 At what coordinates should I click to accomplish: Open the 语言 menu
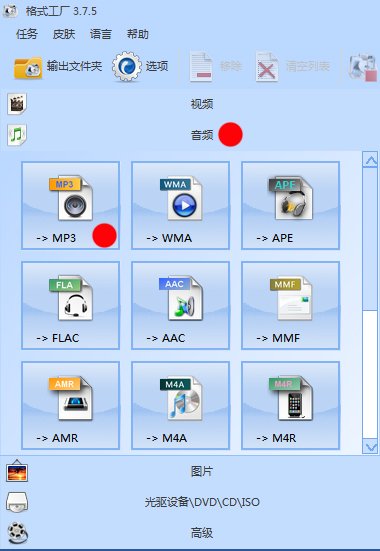point(101,34)
